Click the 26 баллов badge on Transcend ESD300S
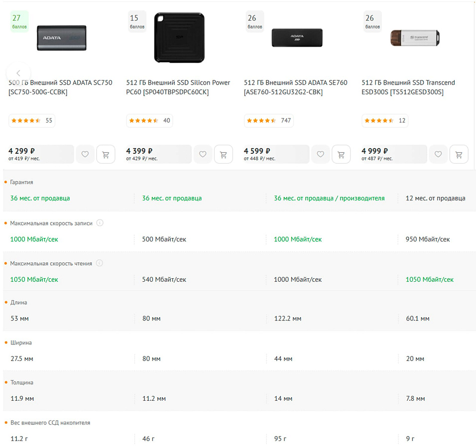476x448 pixels. point(372,21)
